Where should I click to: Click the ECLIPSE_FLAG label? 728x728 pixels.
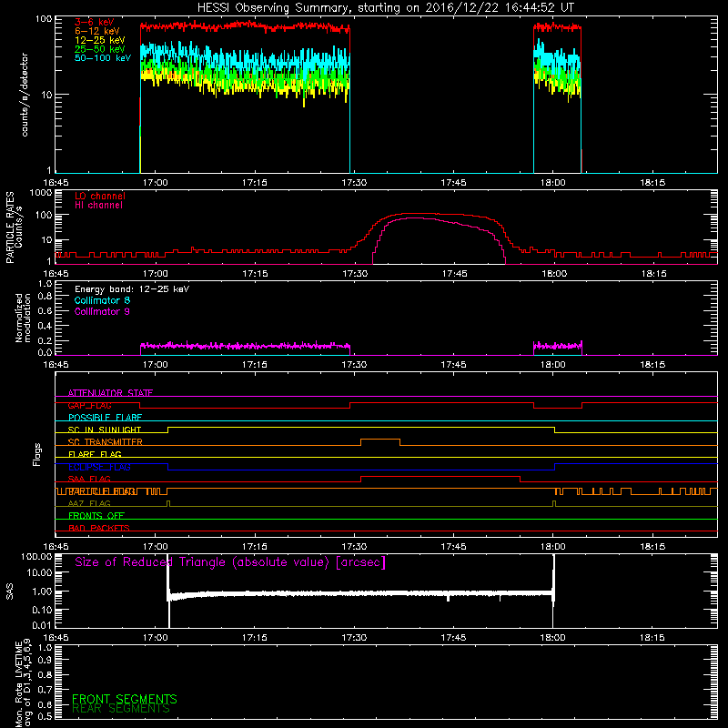pyautogui.click(x=99, y=467)
